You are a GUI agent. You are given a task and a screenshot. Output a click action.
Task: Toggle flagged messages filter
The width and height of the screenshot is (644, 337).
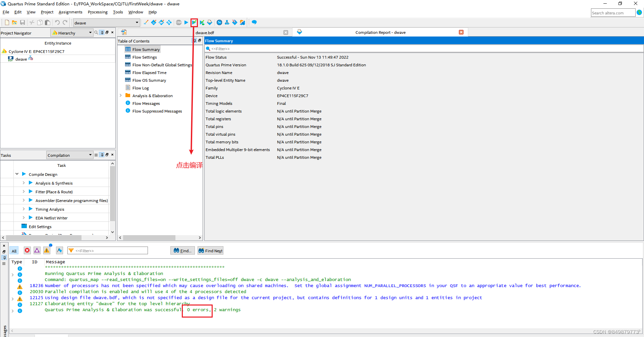(59, 250)
